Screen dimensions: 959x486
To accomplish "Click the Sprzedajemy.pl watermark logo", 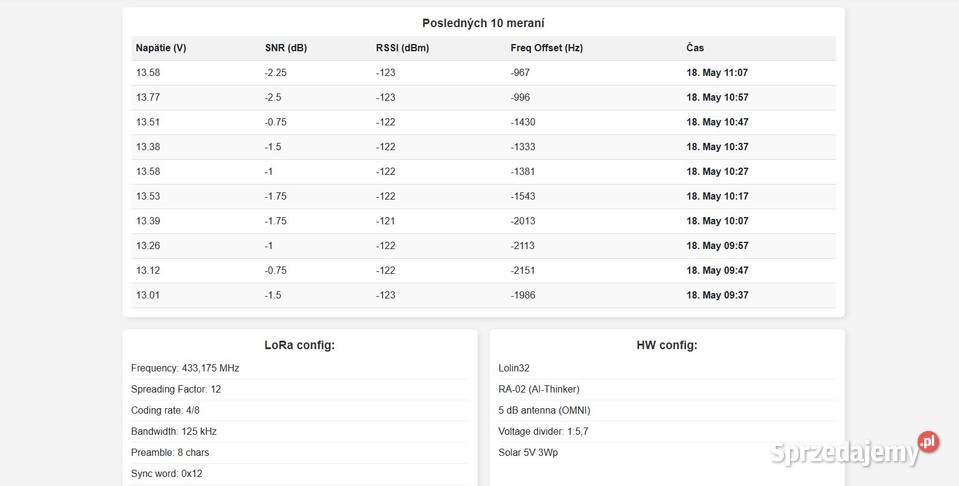I will pyautogui.click(x=845, y=451).
